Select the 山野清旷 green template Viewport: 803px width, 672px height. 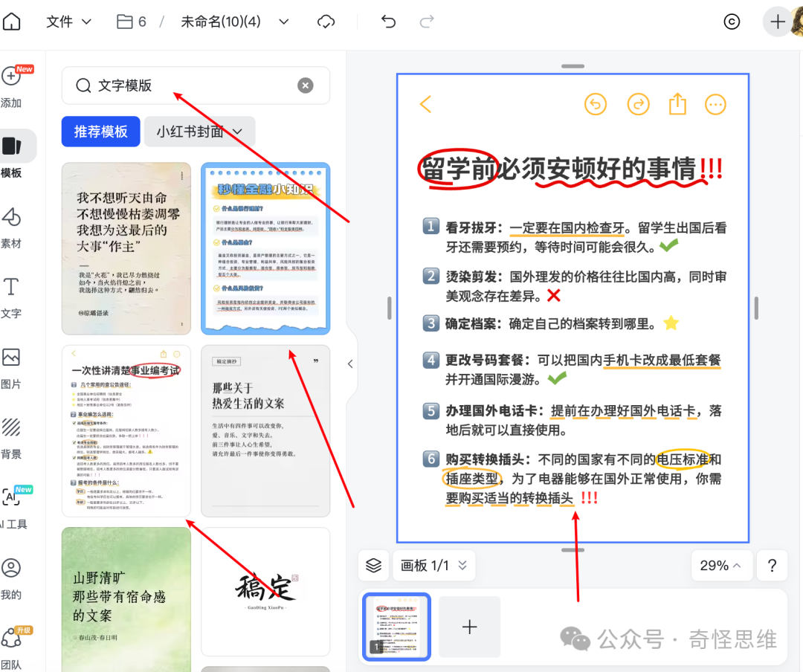point(126,599)
